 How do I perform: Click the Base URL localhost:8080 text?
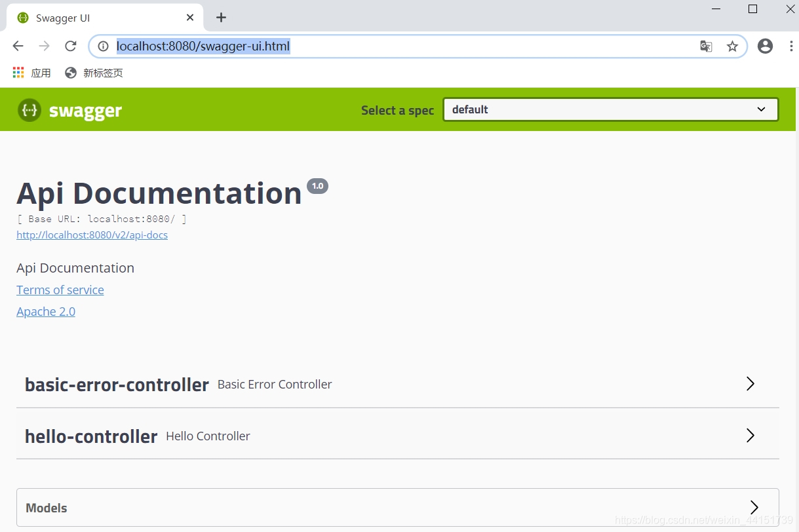[102, 219]
